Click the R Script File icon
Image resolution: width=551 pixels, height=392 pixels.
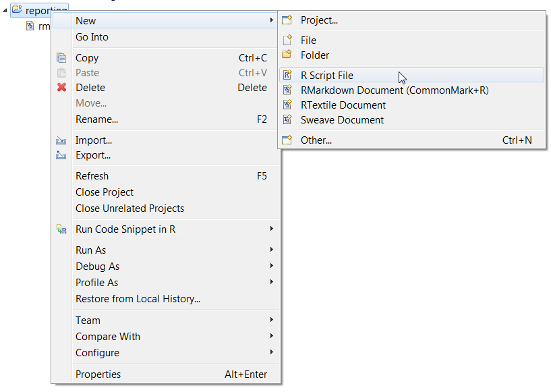pos(287,75)
